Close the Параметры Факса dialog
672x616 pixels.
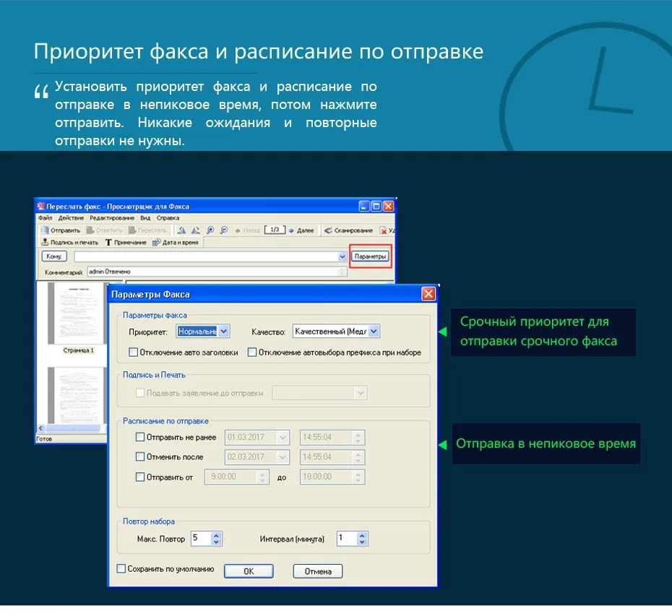pos(428,294)
